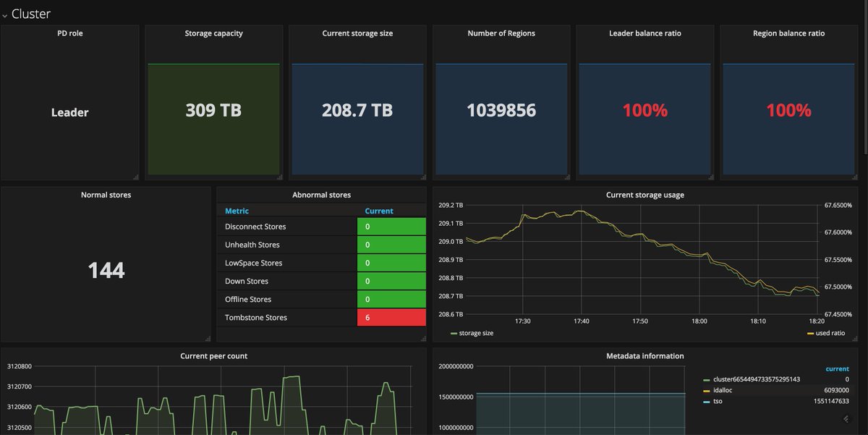
Task: Open the Current storage size panel menu
Action: tap(357, 33)
